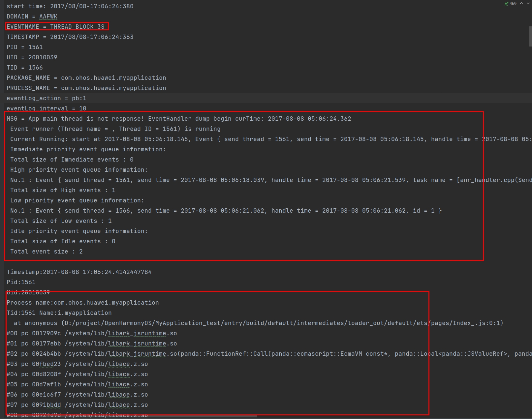Place cursor on EVENTNAME = THREAD_BLOCK_3S line
This screenshot has height=419, width=532.
(x=55, y=27)
